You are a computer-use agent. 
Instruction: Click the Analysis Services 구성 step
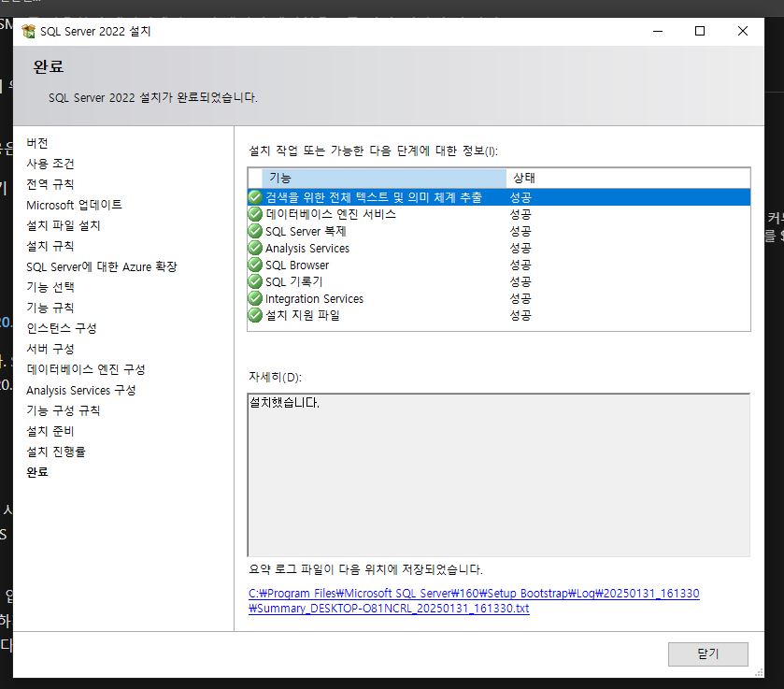(81, 390)
